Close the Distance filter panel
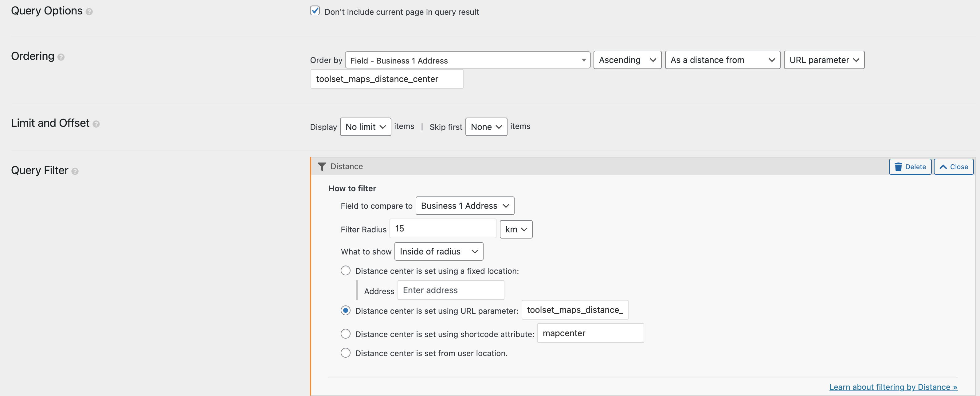980x396 pixels. [x=953, y=167]
